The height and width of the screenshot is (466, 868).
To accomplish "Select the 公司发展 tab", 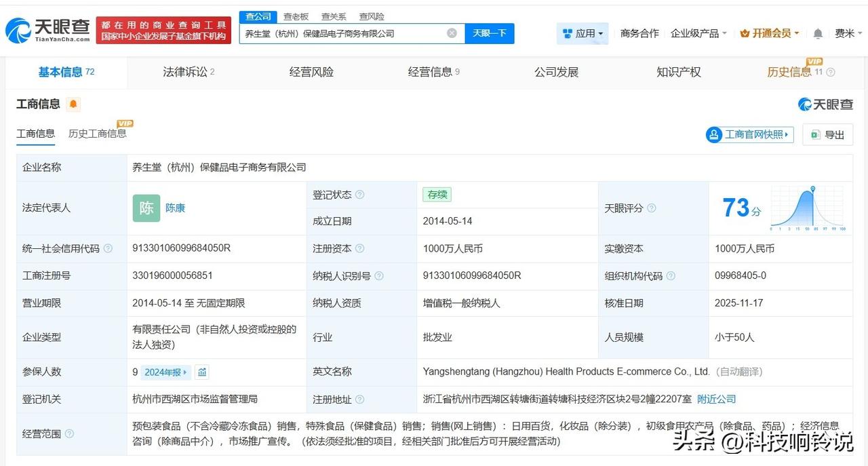I will [x=557, y=72].
